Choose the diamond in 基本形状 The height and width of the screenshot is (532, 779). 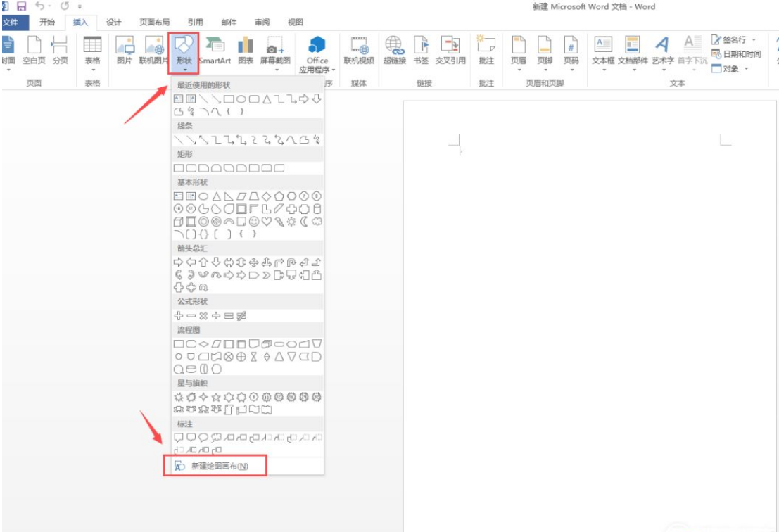(x=267, y=196)
